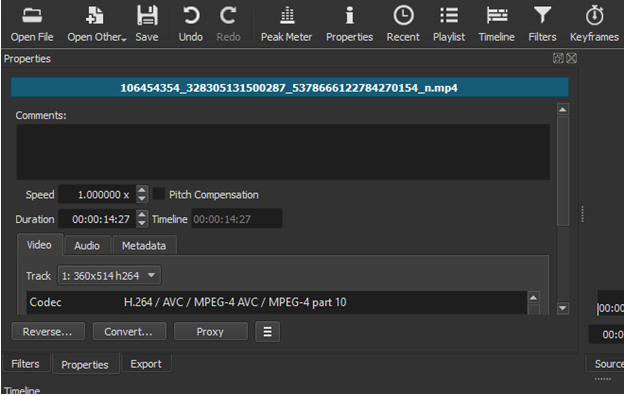The height and width of the screenshot is (396, 624).
Task: Save the project with Save icon
Action: [147, 24]
